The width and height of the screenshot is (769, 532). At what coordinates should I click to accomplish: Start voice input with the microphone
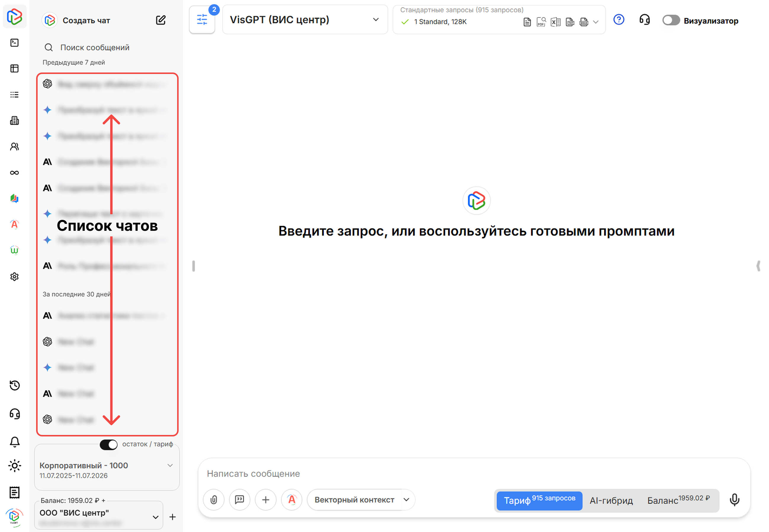tap(734, 500)
